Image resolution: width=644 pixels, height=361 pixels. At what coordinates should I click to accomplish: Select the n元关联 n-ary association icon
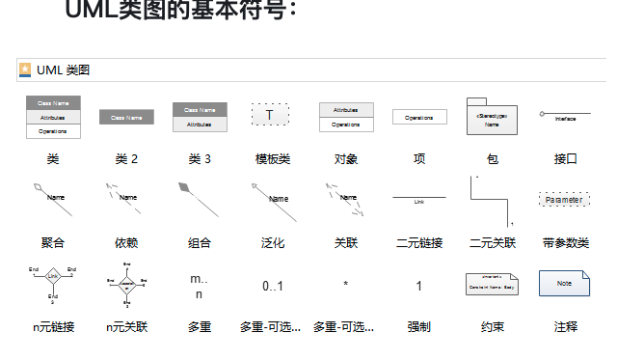click(127, 285)
